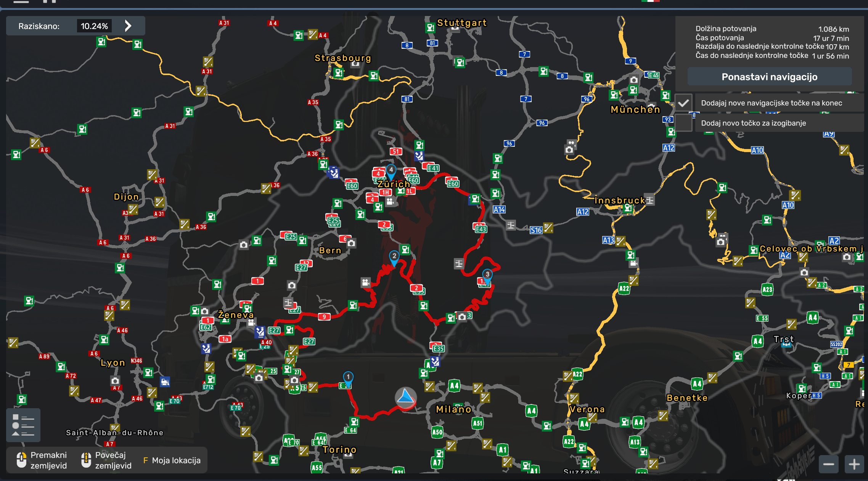Click the zoom out minus button

tap(828, 464)
